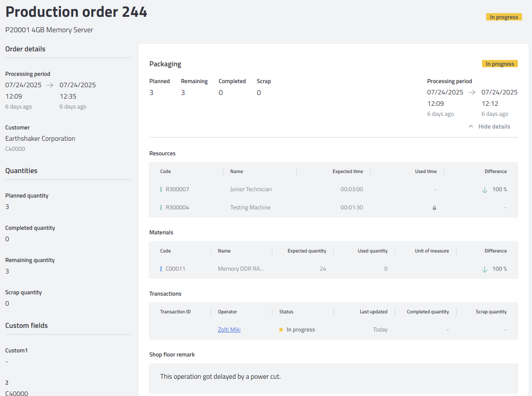The image size is (532, 396).
Task: Collapse the Packaging details section
Action: [489, 126]
